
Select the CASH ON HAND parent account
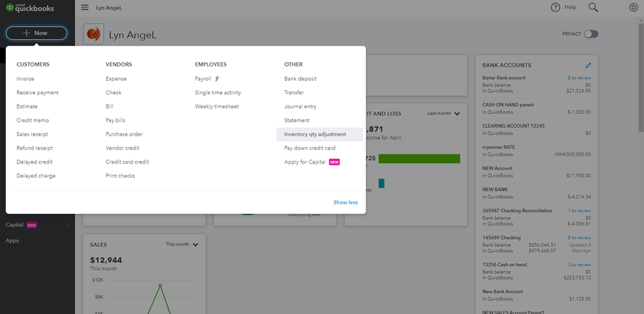536,108
